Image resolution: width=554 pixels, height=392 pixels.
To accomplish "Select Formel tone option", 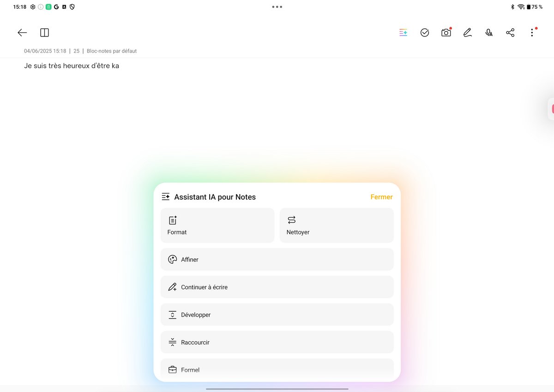I will 277,369.
